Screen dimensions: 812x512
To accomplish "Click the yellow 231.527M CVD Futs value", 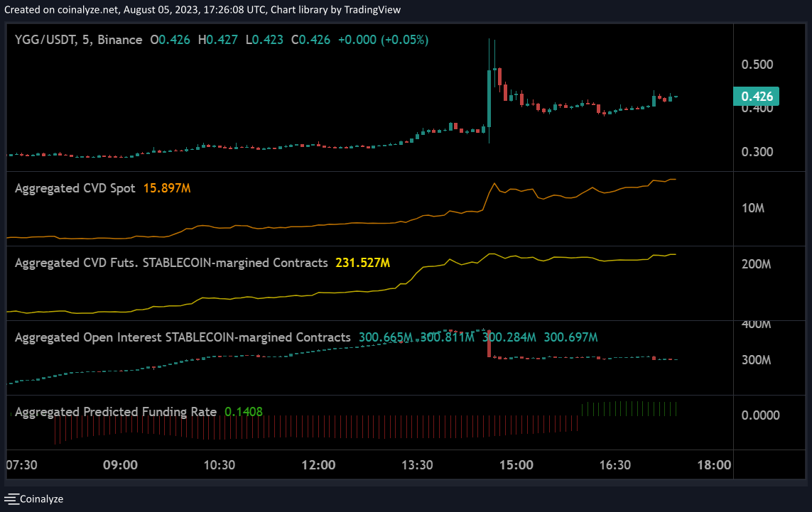I will (362, 263).
